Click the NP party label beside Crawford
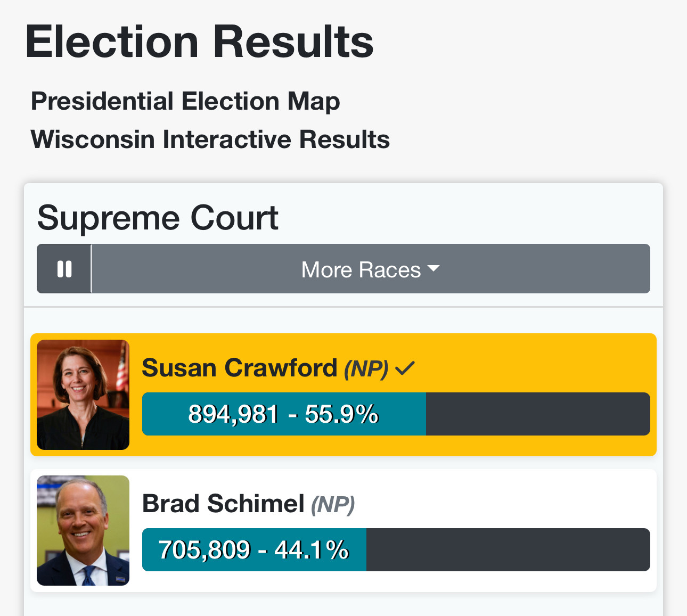 (366, 368)
